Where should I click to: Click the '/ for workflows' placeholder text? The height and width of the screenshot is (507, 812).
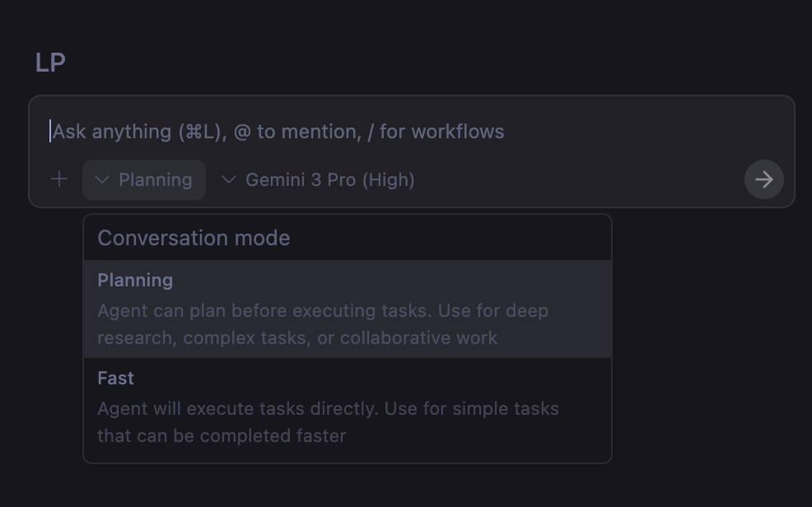(x=436, y=132)
